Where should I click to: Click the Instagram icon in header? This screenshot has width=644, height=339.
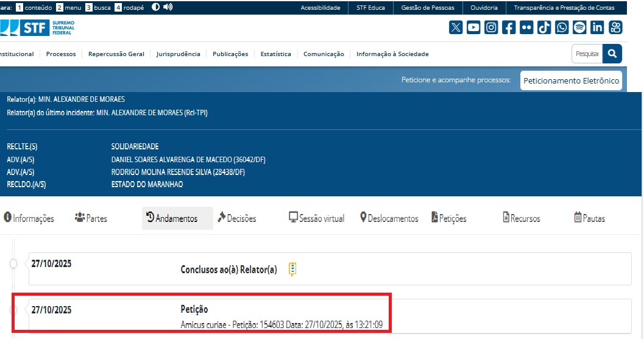[x=491, y=27]
